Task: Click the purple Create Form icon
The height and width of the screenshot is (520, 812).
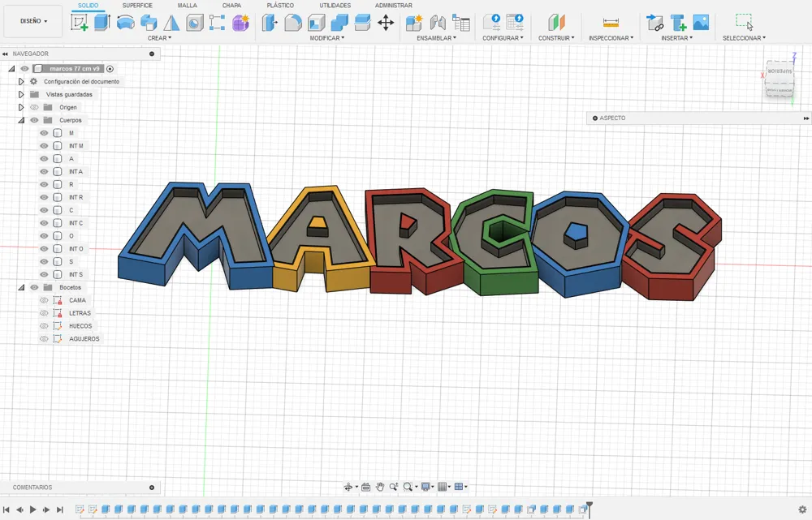Action: coord(241,23)
